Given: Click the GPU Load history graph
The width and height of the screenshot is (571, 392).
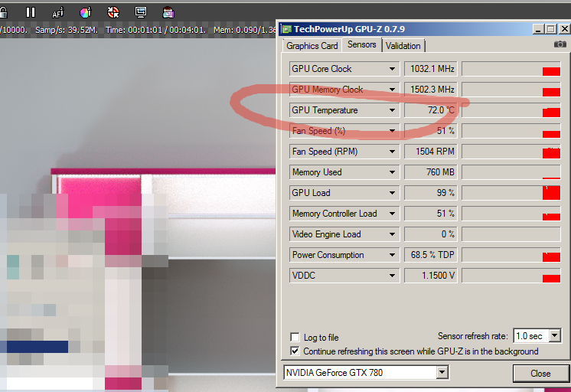Looking at the screenshot, I should pyautogui.click(x=511, y=193).
